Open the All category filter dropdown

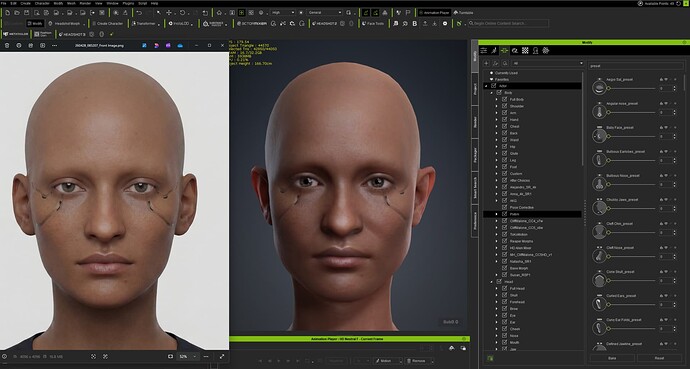[x=547, y=63]
